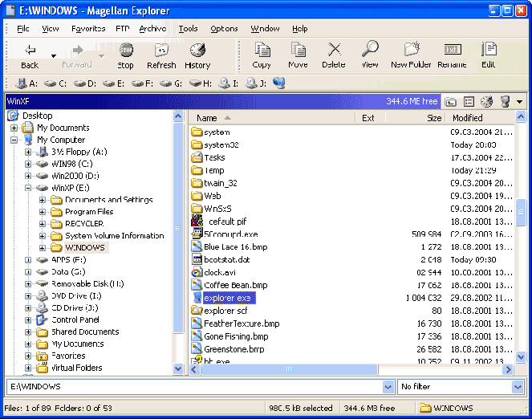The image size is (532, 419).
Task: Switch to drive F:
Action: (x=142, y=83)
